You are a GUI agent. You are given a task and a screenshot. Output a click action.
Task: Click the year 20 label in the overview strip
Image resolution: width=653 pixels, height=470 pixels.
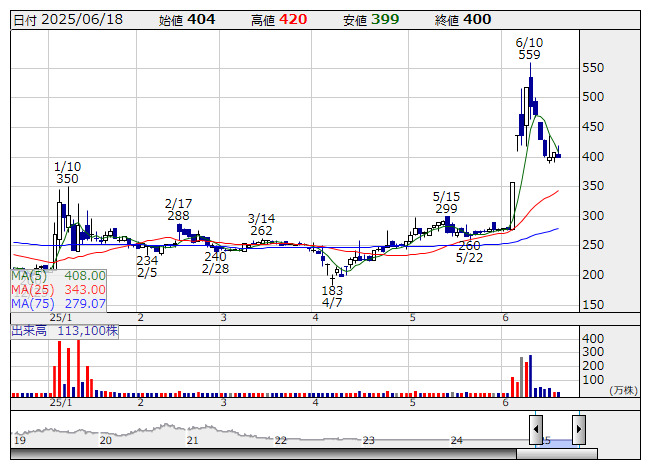click(106, 440)
